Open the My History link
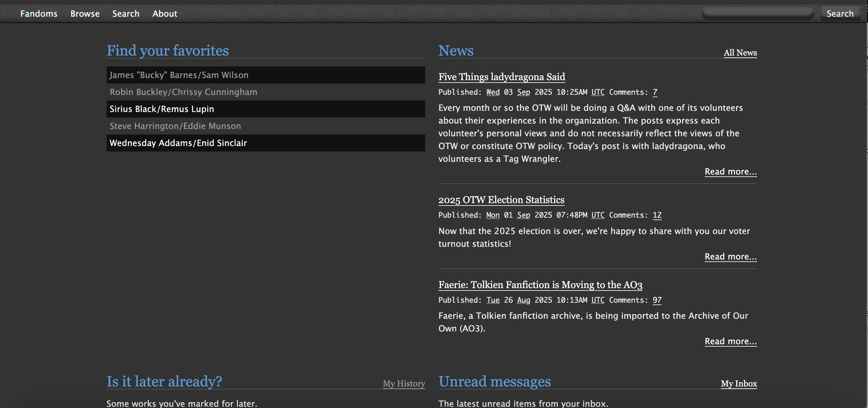868x408 pixels. pyautogui.click(x=404, y=383)
